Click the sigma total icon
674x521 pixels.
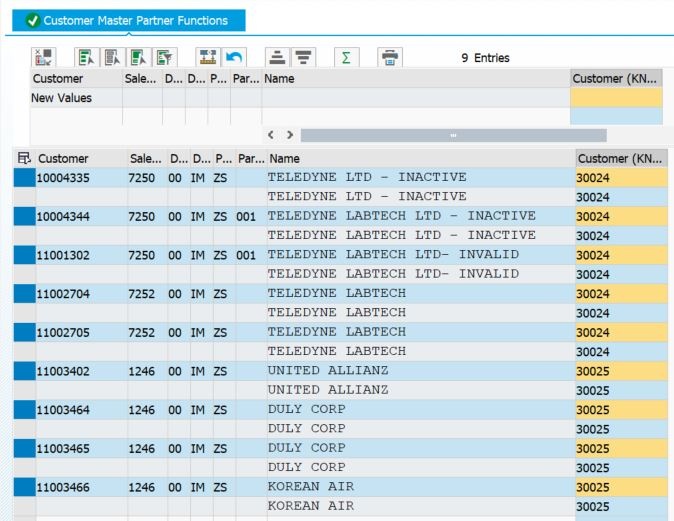coord(346,57)
